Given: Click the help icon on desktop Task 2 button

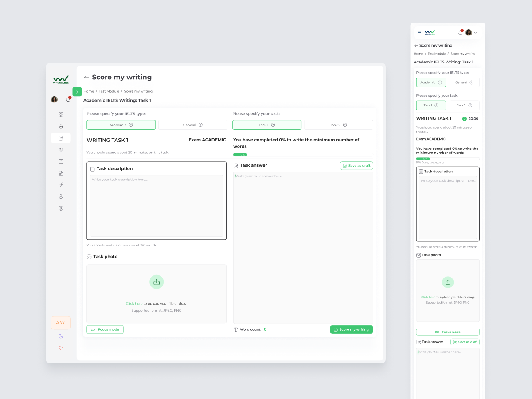Looking at the screenshot, I should click(x=345, y=125).
